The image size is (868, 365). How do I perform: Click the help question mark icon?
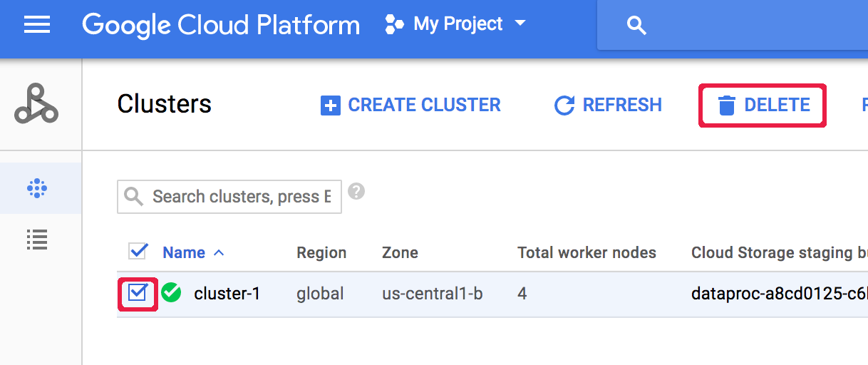pos(356,192)
